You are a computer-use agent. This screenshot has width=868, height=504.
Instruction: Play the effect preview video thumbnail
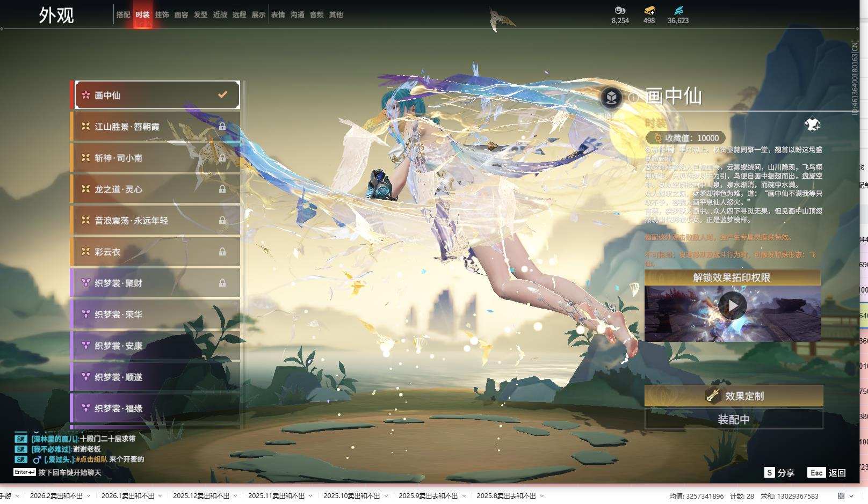pos(732,305)
